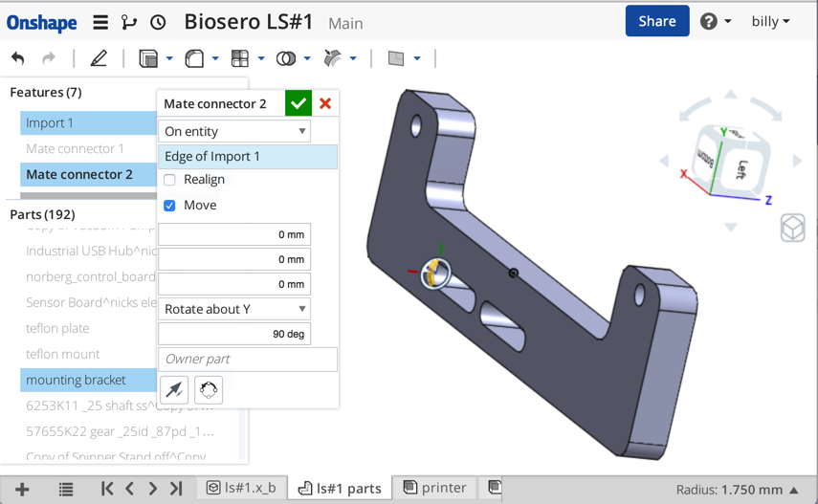
Task: Click the third 0 mm translation field
Action: 234,284
